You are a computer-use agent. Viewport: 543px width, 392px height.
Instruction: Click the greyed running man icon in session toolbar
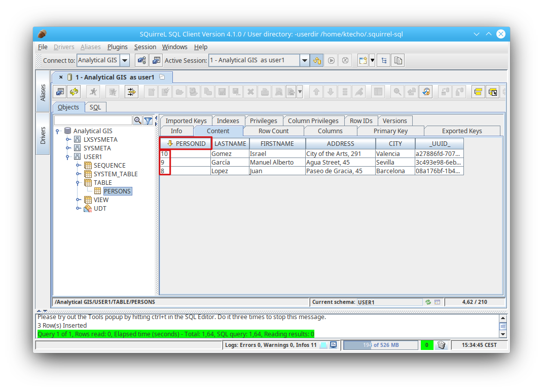(113, 92)
